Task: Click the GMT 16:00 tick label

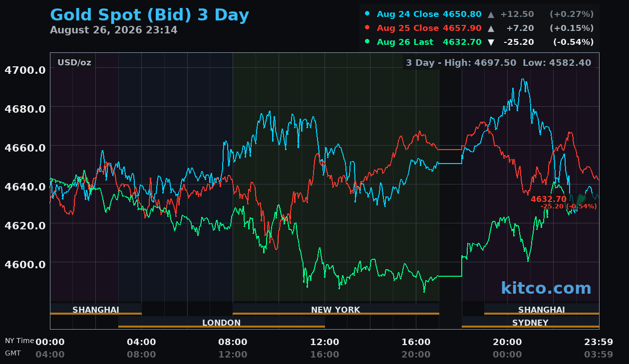Action: 324,355
